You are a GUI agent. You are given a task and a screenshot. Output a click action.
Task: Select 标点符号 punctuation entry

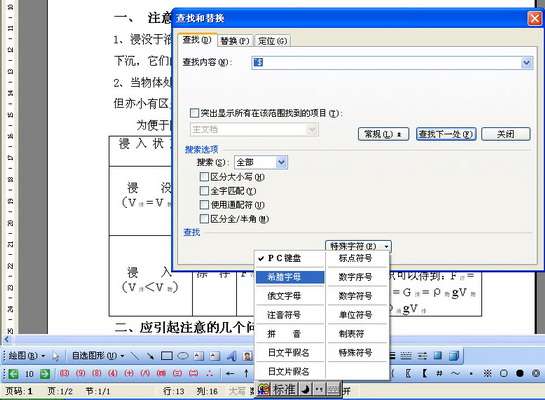[x=357, y=258]
